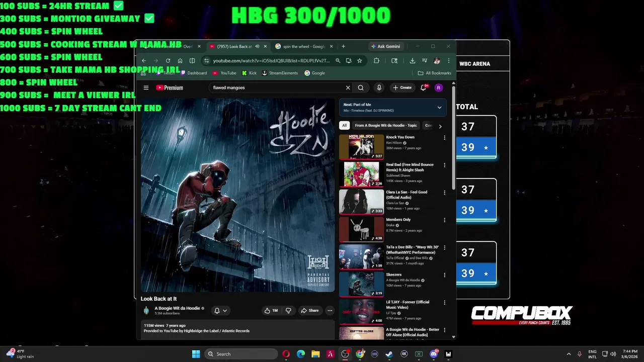
Task: Open the clock showing 7:44 PM
Action: [630, 354]
